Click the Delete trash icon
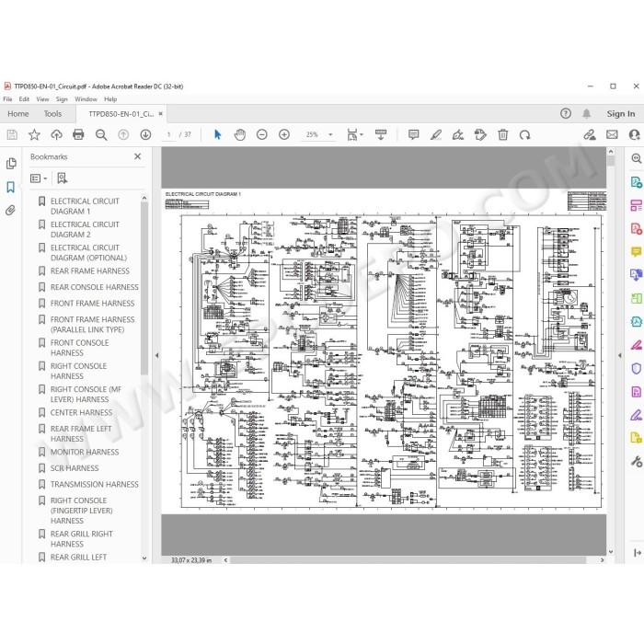Screen dimensions: 644x644 click(502, 134)
